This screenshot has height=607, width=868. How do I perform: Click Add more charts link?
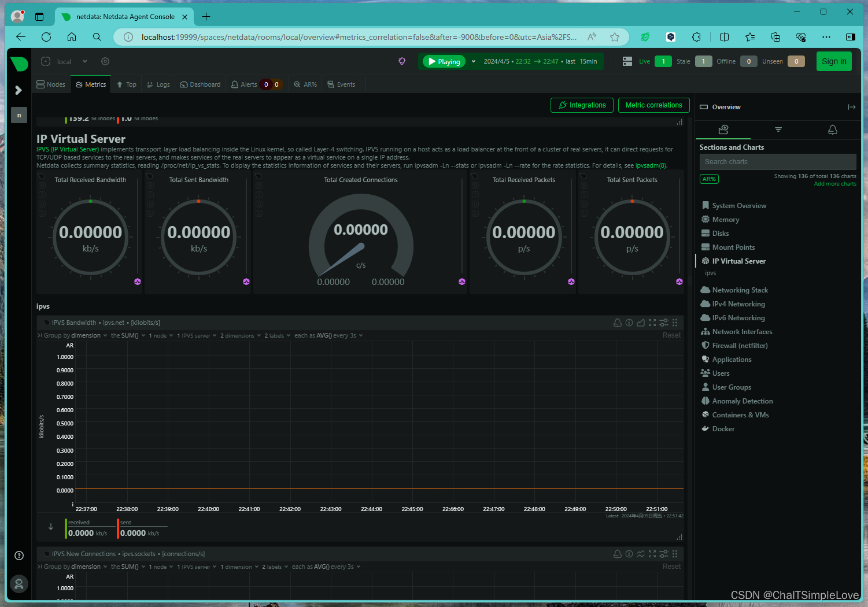click(835, 184)
